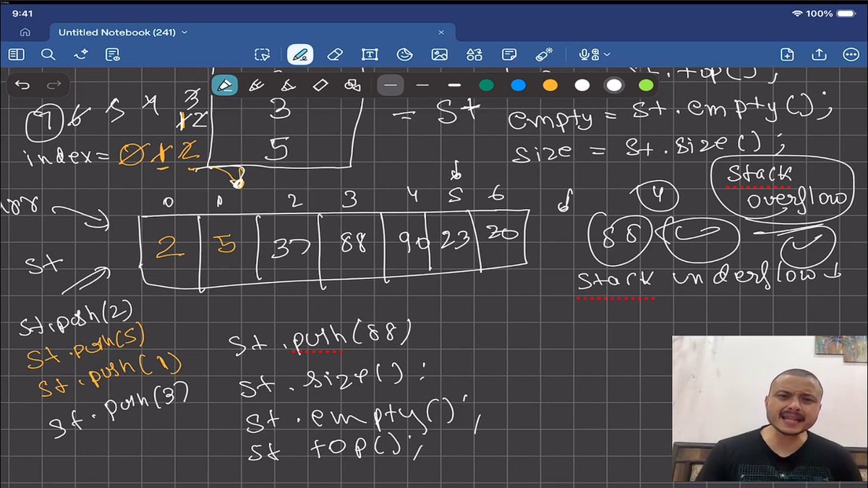868x488 pixels.
Task: Select the Pen tool in top toolbar
Action: click(299, 54)
